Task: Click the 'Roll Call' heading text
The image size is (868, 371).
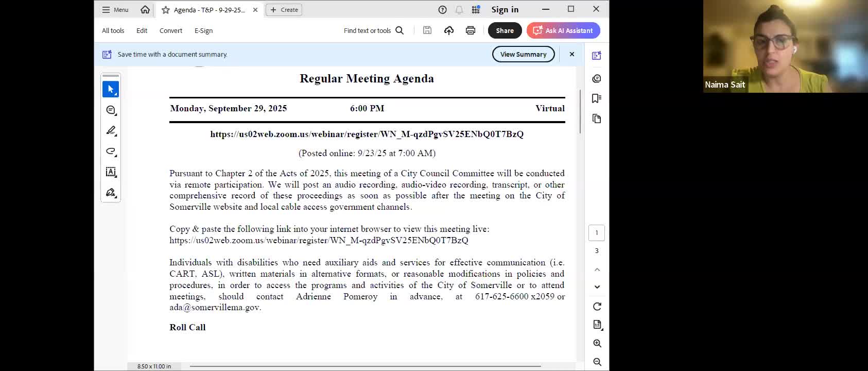Action: point(187,327)
